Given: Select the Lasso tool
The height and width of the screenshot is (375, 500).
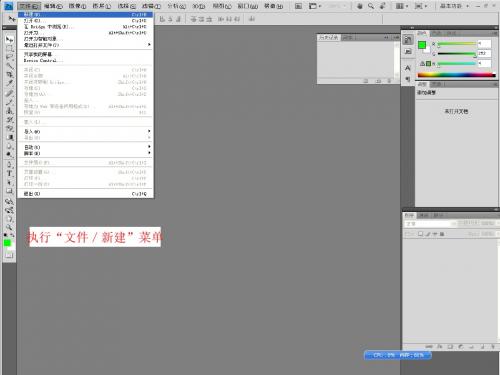Looking at the screenshot, I should (x=9, y=57).
